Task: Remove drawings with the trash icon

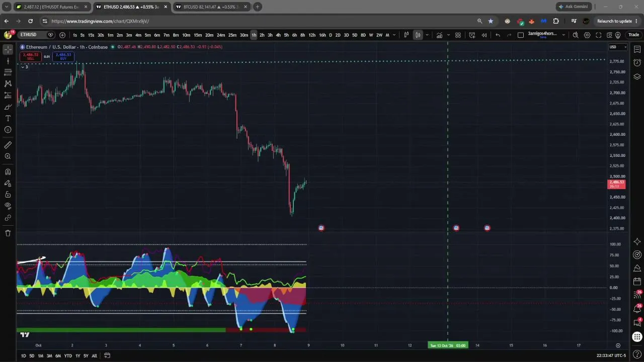Action: point(8,233)
